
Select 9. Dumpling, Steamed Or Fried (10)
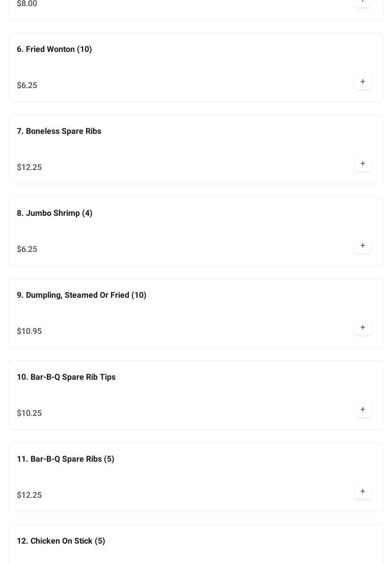coord(81,295)
